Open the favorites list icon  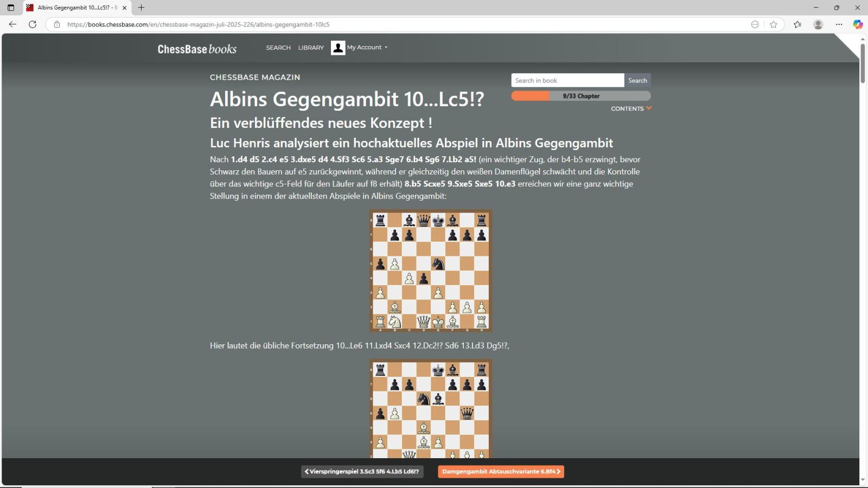tap(797, 24)
